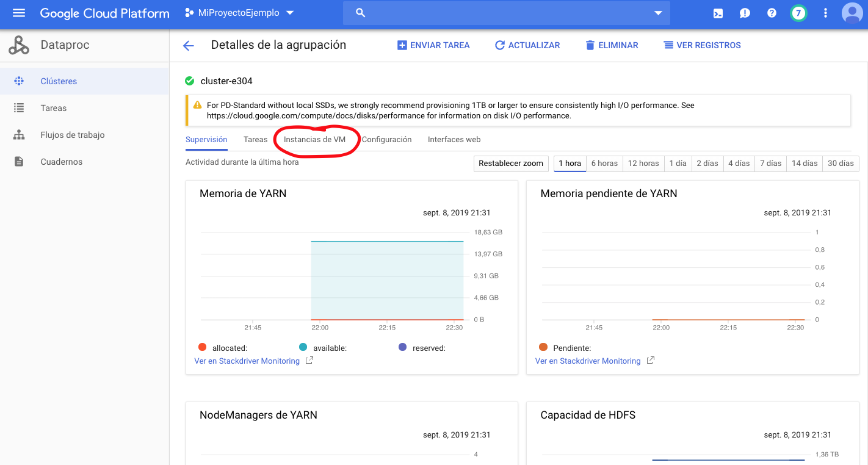
Task: Switch to the Tareas tab
Action: coord(256,139)
